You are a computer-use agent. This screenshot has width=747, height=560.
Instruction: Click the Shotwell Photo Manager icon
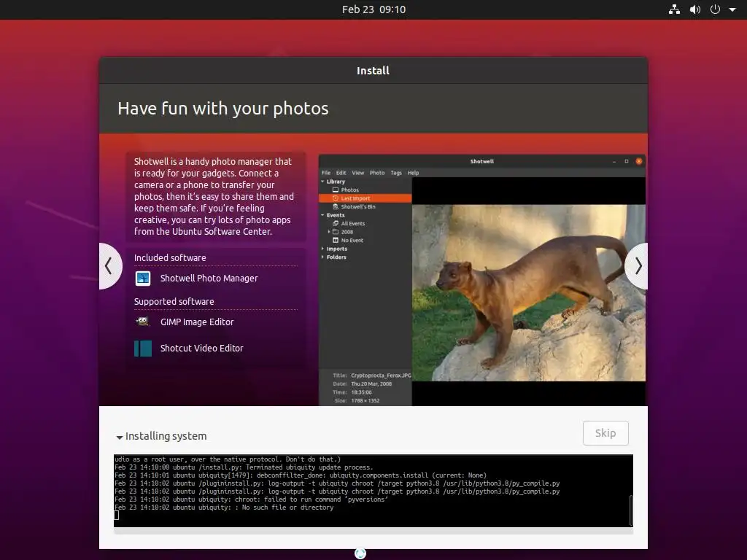click(143, 278)
